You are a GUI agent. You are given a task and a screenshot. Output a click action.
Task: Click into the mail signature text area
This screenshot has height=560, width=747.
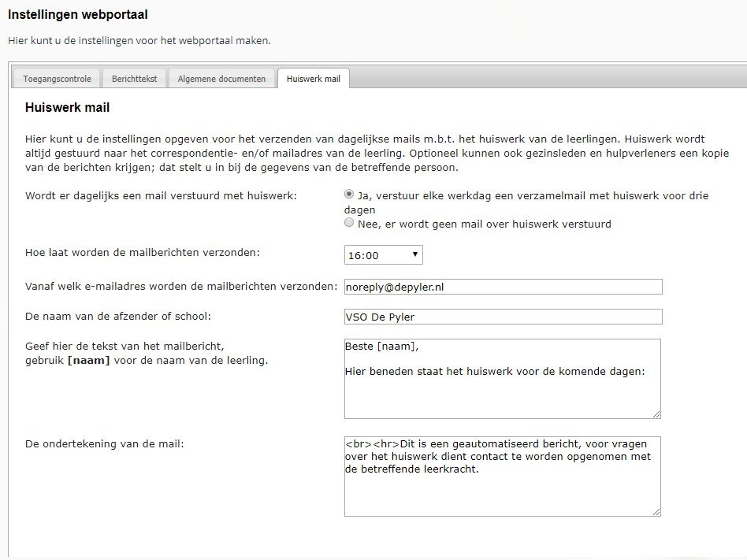click(x=502, y=476)
